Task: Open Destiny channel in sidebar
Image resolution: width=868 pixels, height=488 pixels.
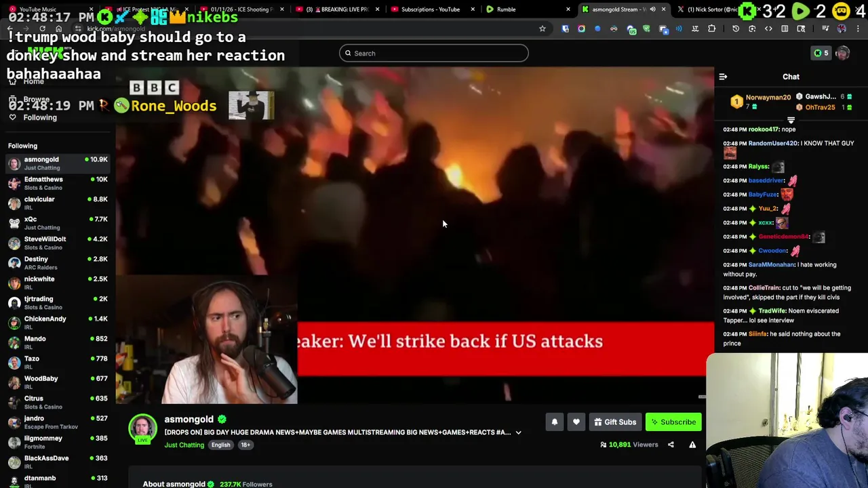Action: [x=58, y=262]
